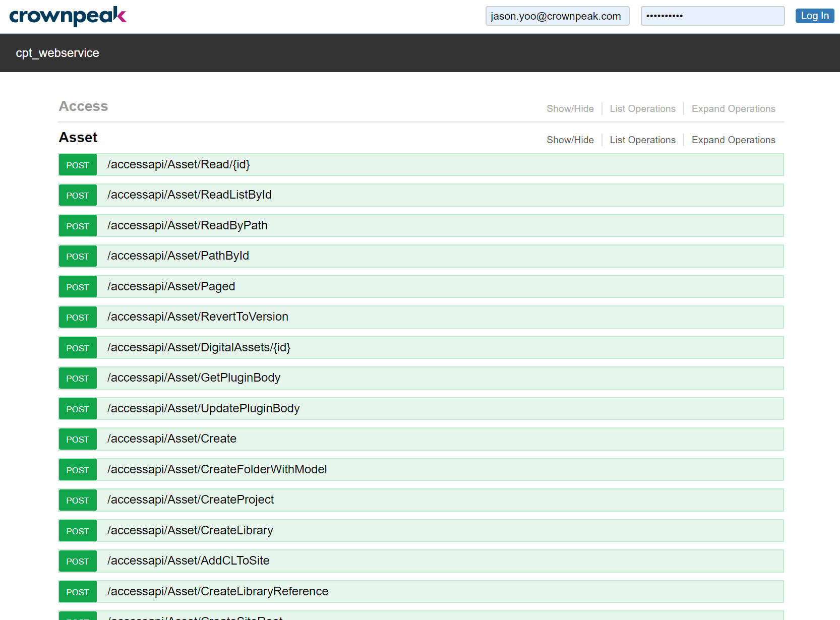Open the /accessapi/Asset/CreateLibraryReference operation
This screenshot has height=620, width=840.
tap(218, 591)
